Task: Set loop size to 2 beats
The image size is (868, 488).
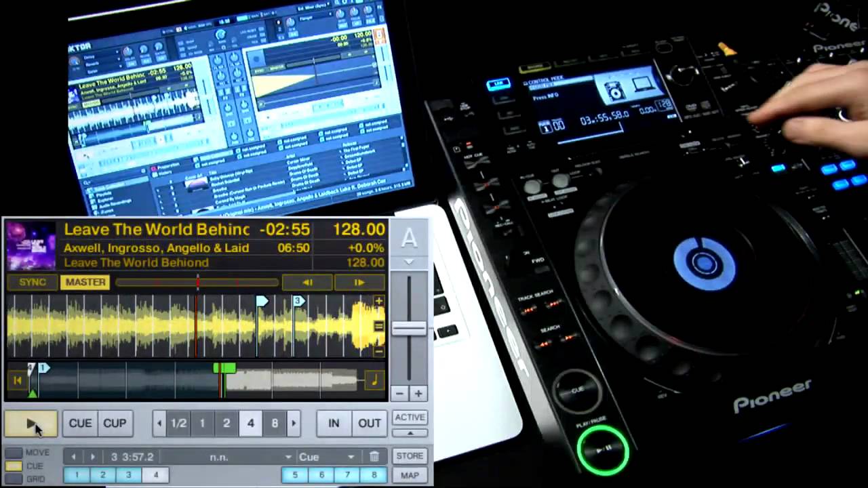Action: point(226,423)
